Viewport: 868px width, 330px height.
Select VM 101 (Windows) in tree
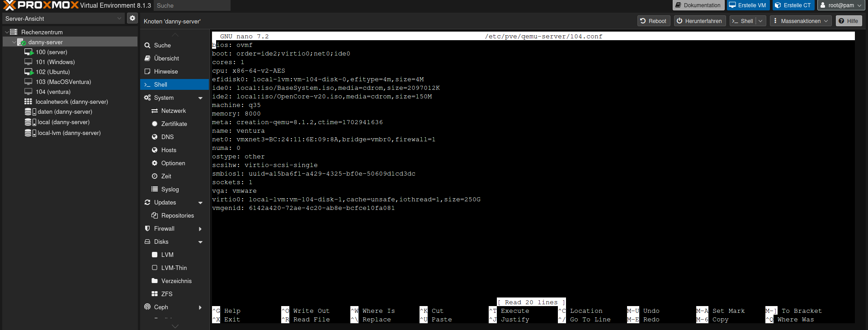point(55,62)
